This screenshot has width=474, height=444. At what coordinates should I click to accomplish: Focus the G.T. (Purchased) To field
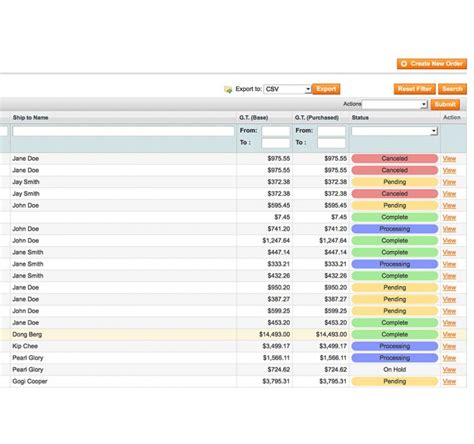tap(331, 143)
